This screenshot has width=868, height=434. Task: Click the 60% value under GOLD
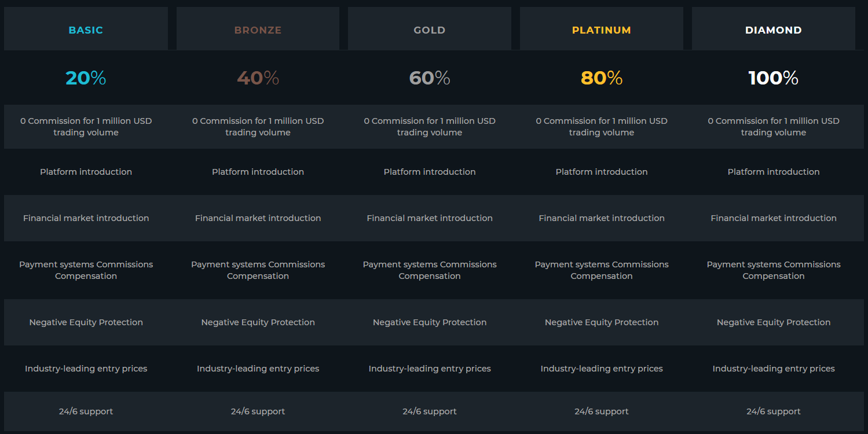click(430, 78)
